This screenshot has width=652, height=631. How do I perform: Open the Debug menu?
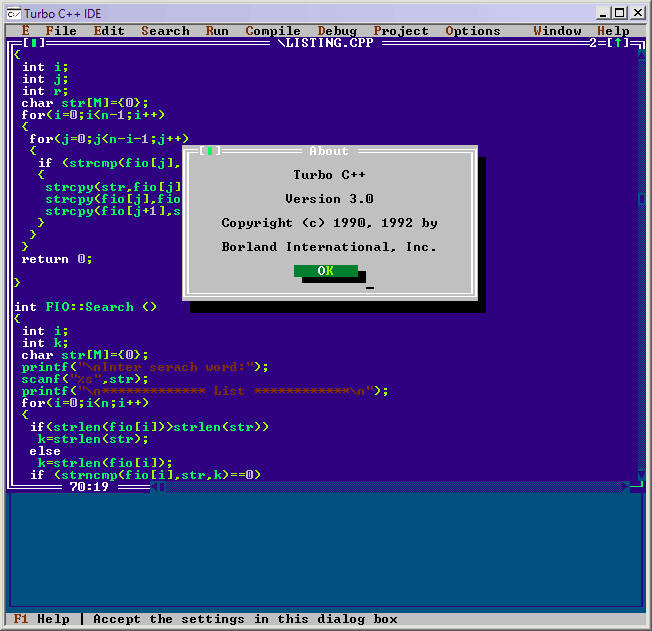click(x=337, y=31)
